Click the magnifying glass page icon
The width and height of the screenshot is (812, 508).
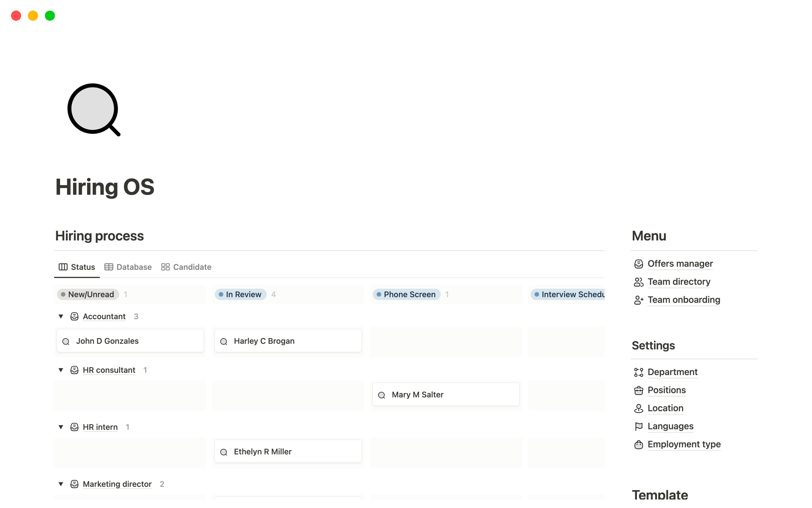[93, 110]
